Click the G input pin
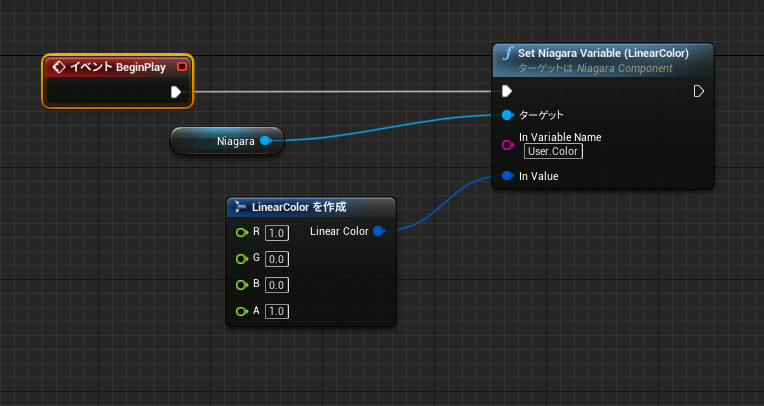Viewport: 764px width, 406px height. (x=242, y=259)
